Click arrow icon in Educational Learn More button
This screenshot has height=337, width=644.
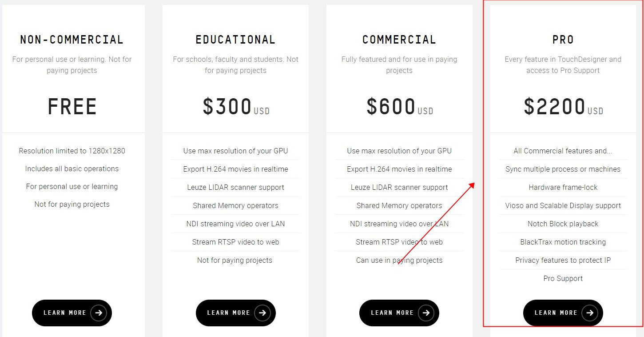(262, 313)
